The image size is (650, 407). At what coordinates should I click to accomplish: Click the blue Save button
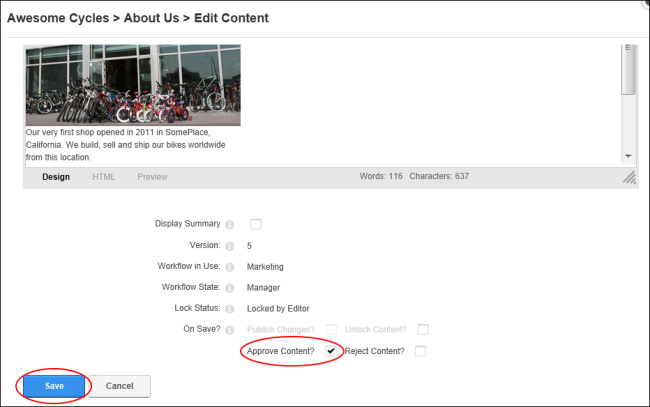point(54,386)
